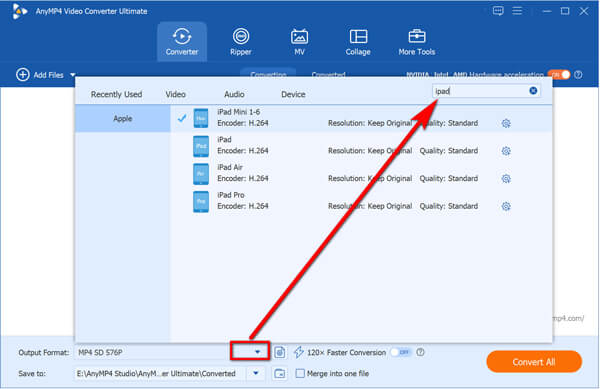600x389 pixels.
Task: Check Merge into one file
Action: pyautogui.click(x=300, y=373)
